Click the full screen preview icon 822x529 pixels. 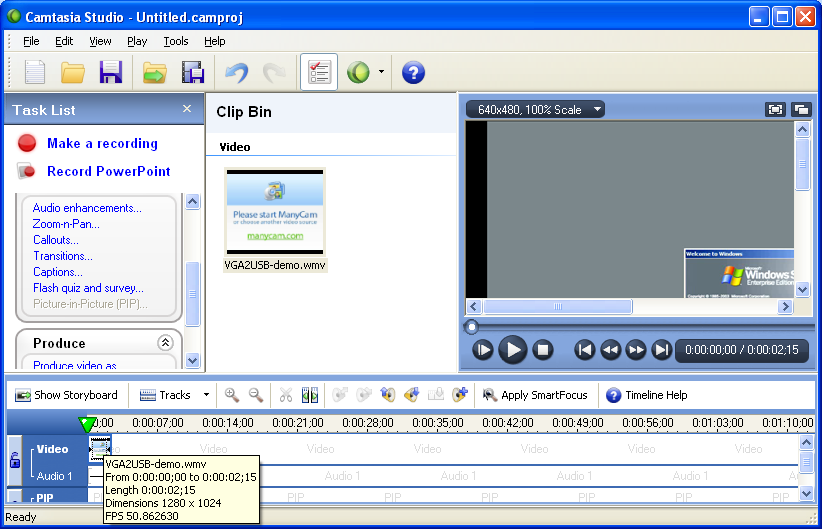click(x=775, y=109)
